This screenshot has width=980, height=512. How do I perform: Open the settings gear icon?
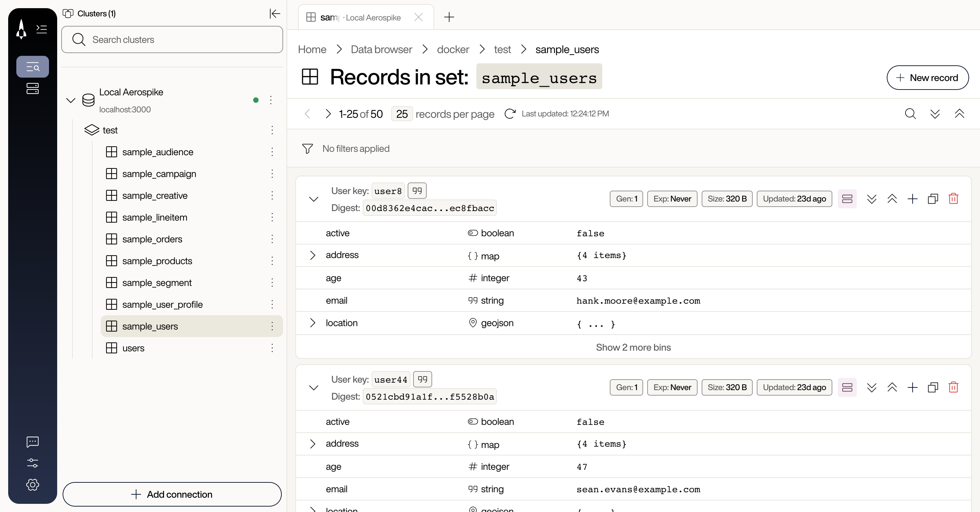point(33,484)
